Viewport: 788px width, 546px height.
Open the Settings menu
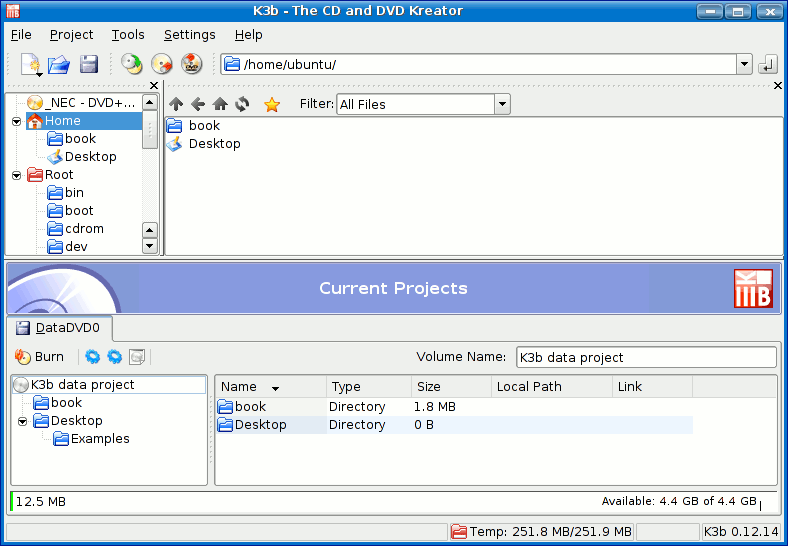189,35
